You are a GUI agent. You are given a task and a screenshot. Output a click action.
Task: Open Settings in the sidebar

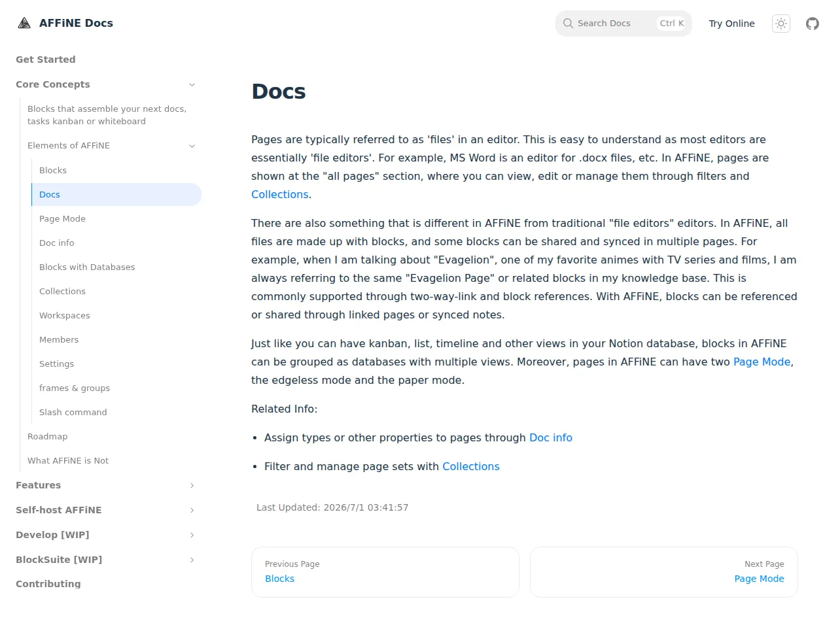tap(56, 364)
